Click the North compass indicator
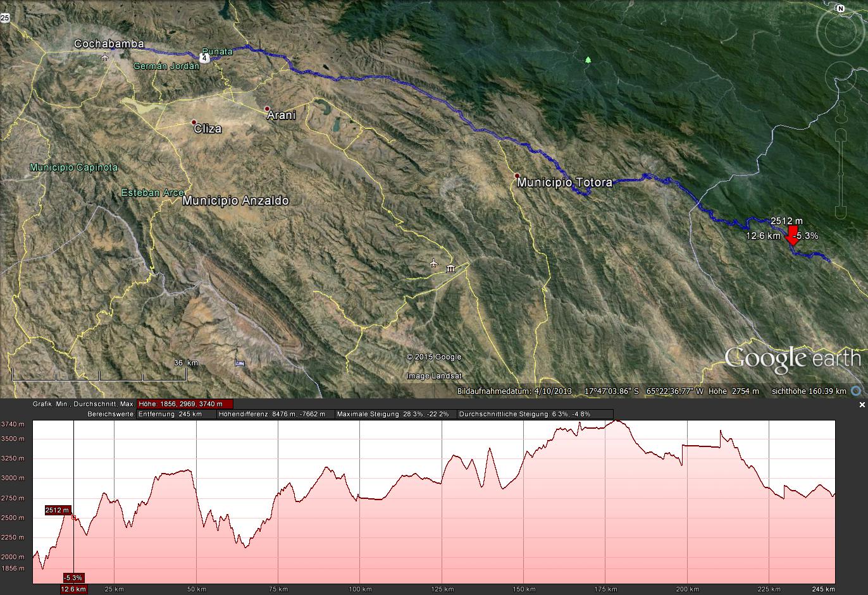This screenshot has height=595, width=868. point(840,8)
